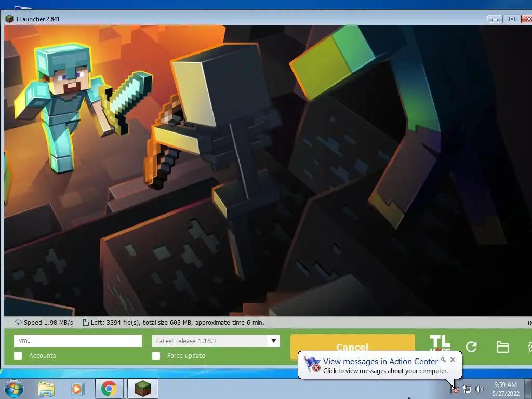Click View messages in Action Center link
Screen dimensions: 532x399
point(380,362)
